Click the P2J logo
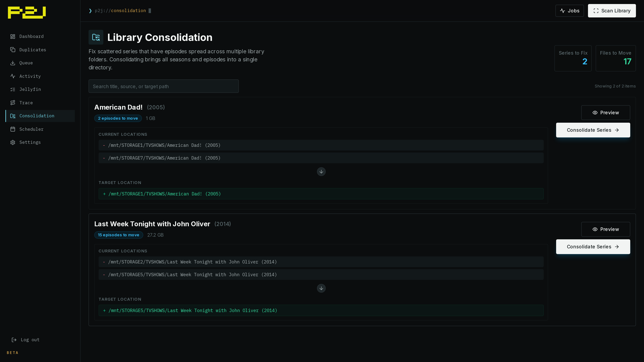Screen dimensions: 644x362 [27, 13]
